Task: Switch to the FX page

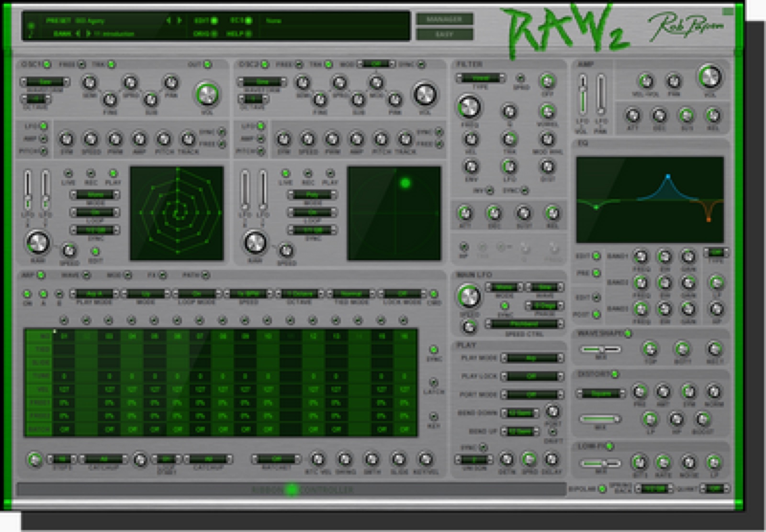Action: (163, 275)
